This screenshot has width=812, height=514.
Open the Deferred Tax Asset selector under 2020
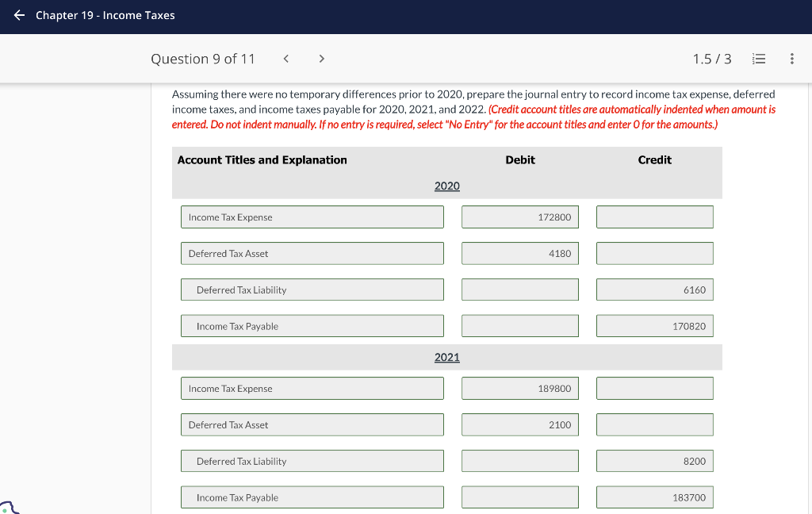[x=312, y=253]
